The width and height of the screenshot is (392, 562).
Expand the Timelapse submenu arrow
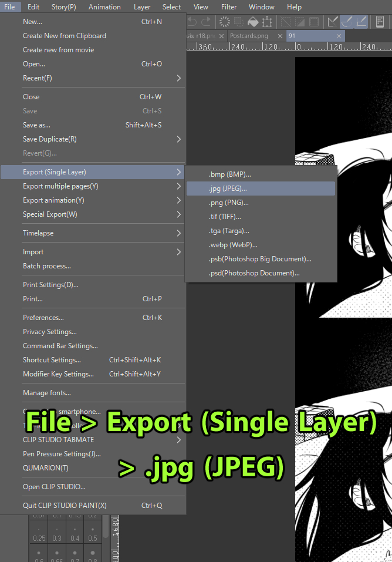pyautogui.click(x=179, y=233)
